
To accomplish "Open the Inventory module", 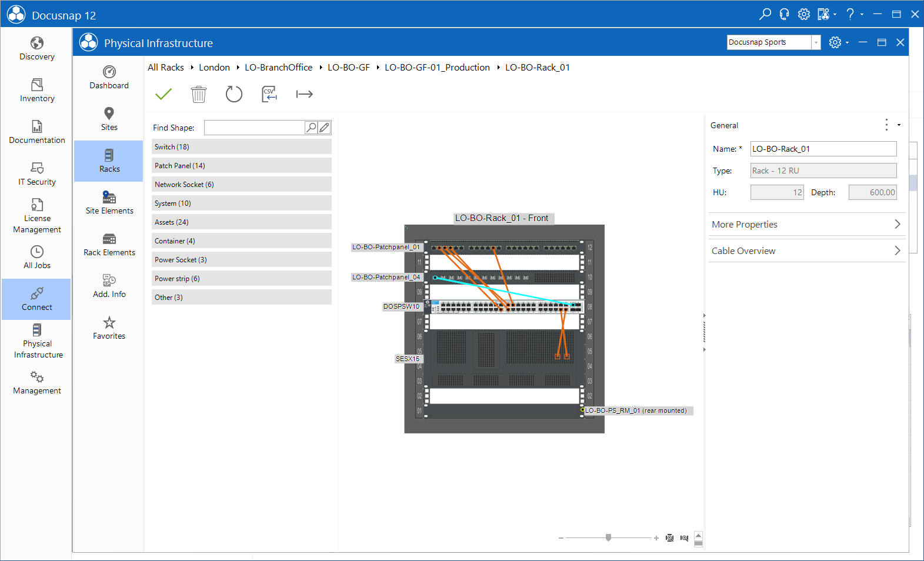I will (x=36, y=91).
